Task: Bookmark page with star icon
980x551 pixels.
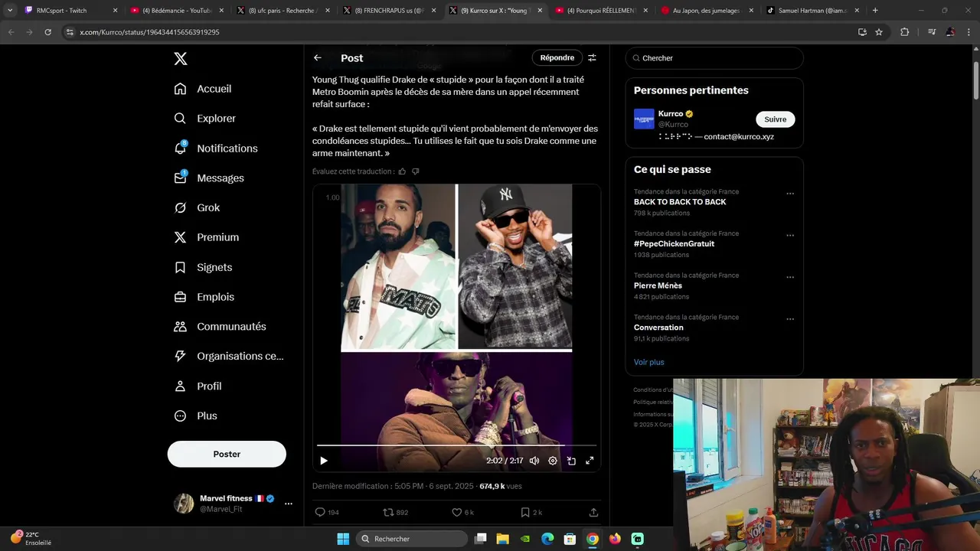Action: pos(879,32)
